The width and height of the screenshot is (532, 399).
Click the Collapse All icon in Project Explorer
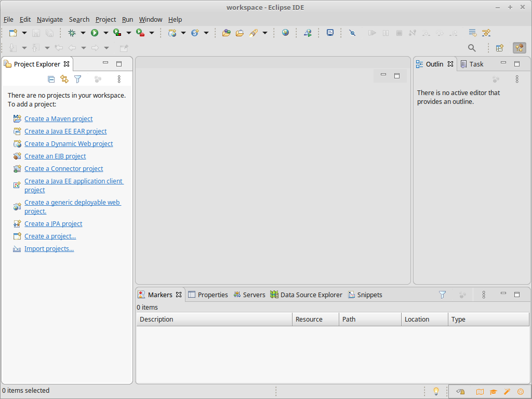51,79
